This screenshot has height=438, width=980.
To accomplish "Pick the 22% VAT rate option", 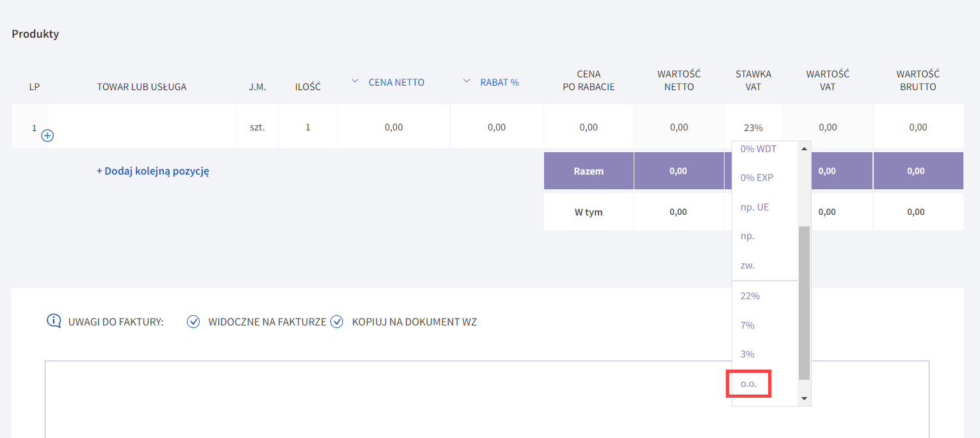I will click(x=750, y=296).
